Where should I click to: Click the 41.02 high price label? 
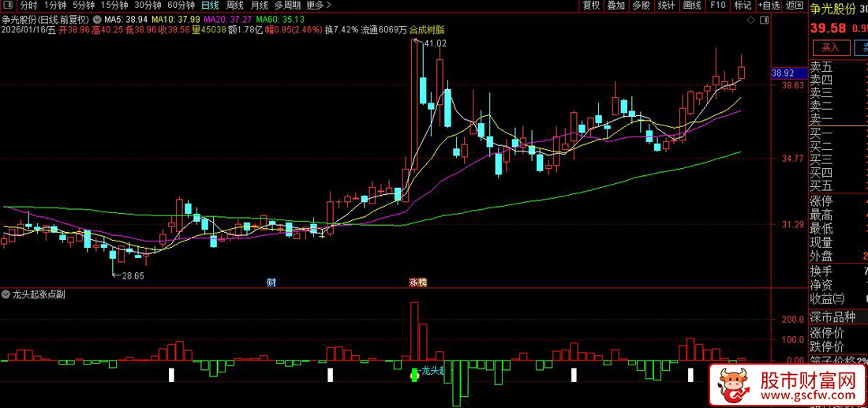pyautogui.click(x=435, y=43)
